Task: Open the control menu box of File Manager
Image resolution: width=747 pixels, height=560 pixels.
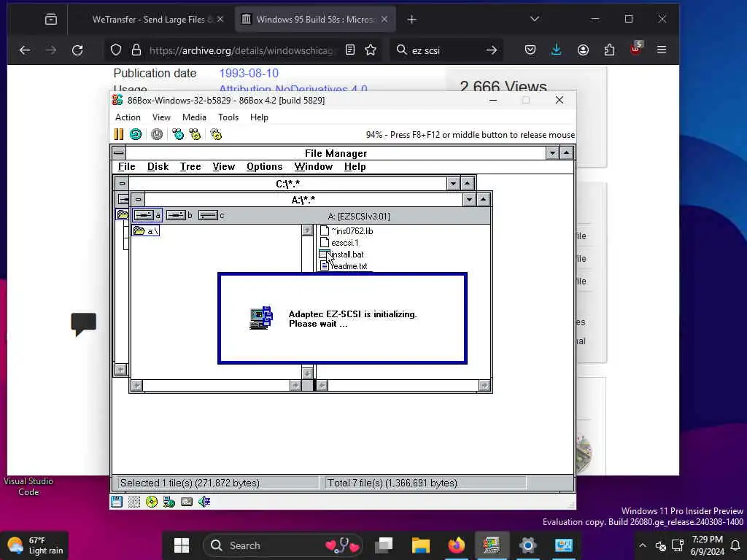Action: click(x=119, y=153)
